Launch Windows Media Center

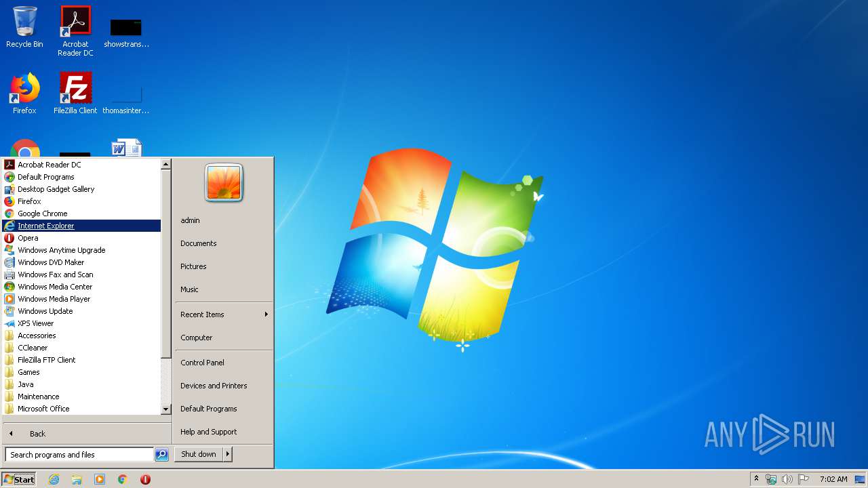(81, 287)
